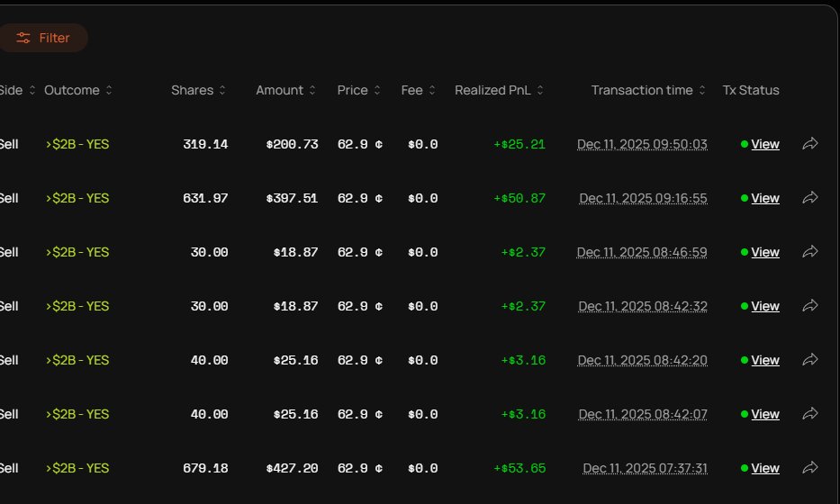Click timestamp Dec 11, 2025 08:46:59
Screen dimensions: 840x504
pos(642,252)
